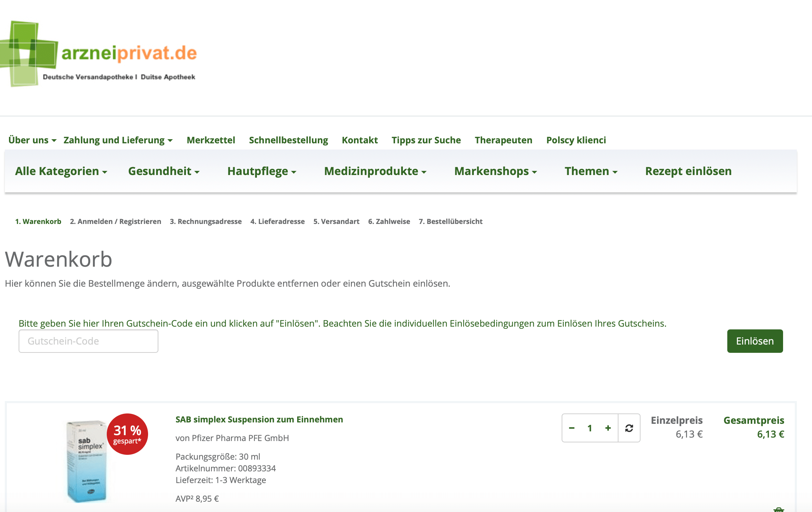The height and width of the screenshot is (512, 812).
Task: Go to the Kontakt page
Action: [360, 140]
